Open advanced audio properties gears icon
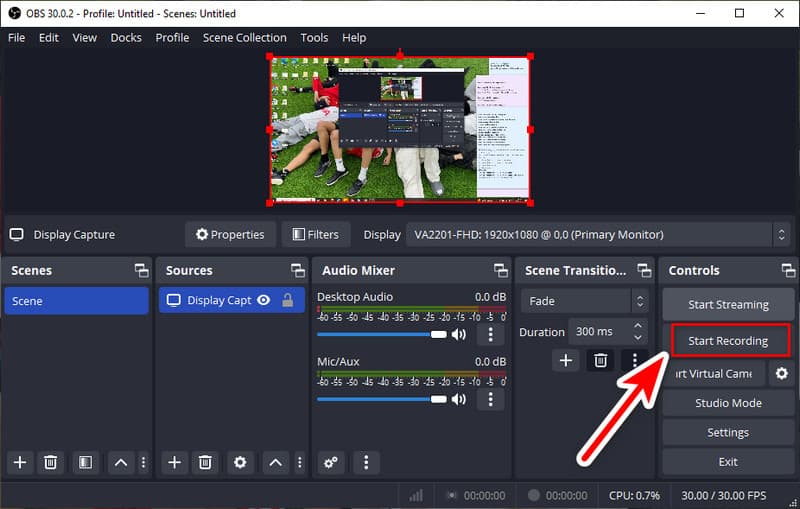 pyautogui.click(x=331, y=462)
